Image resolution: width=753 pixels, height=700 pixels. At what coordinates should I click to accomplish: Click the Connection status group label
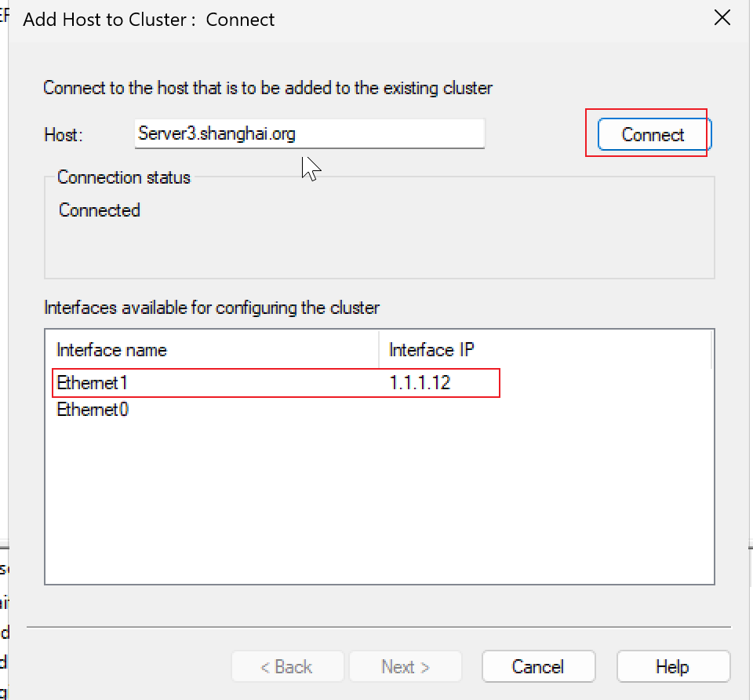click(x=124, y=178)
